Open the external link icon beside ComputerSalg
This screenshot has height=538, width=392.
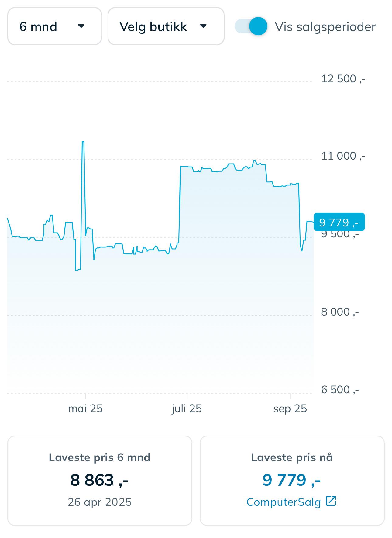[331, 501]
